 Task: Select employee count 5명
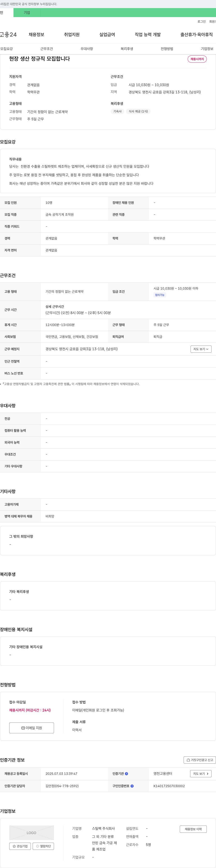pyautogui.click(x=148, y=845)
